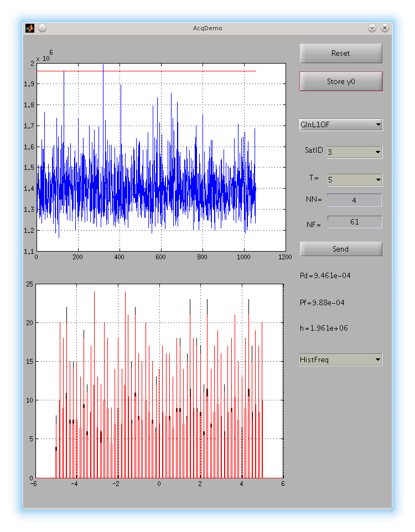
Task: Click the h=1.961e+06 text
Action: click(324, 328)
